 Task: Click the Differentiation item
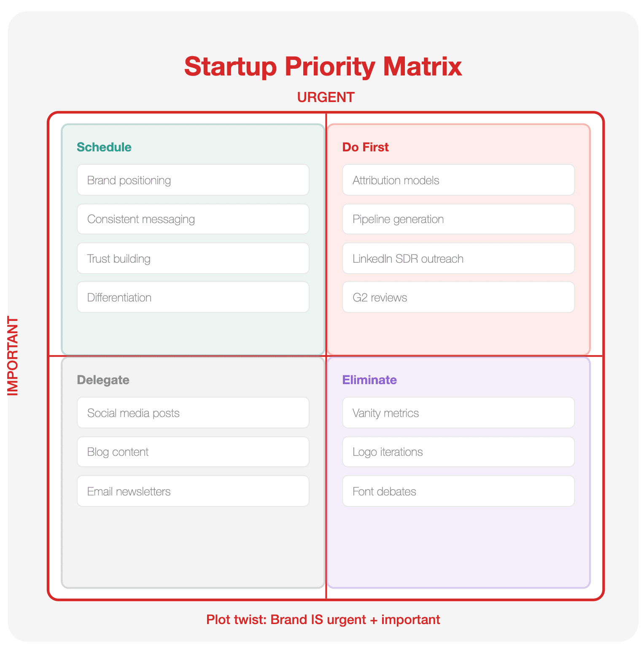click(x=193, y=297)
